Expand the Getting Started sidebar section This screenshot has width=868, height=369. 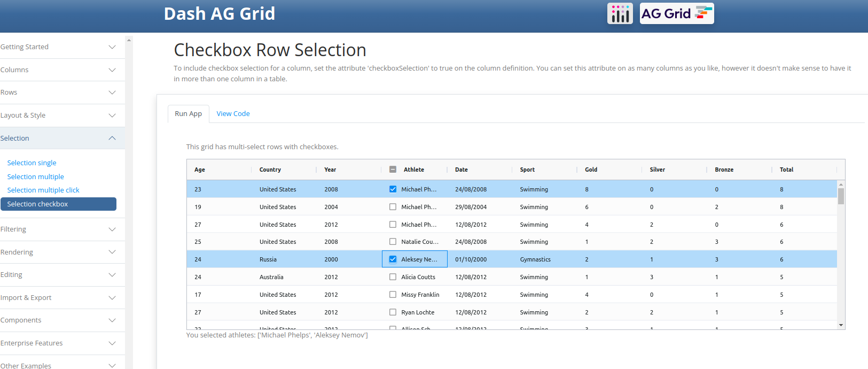tap(62, 47)
